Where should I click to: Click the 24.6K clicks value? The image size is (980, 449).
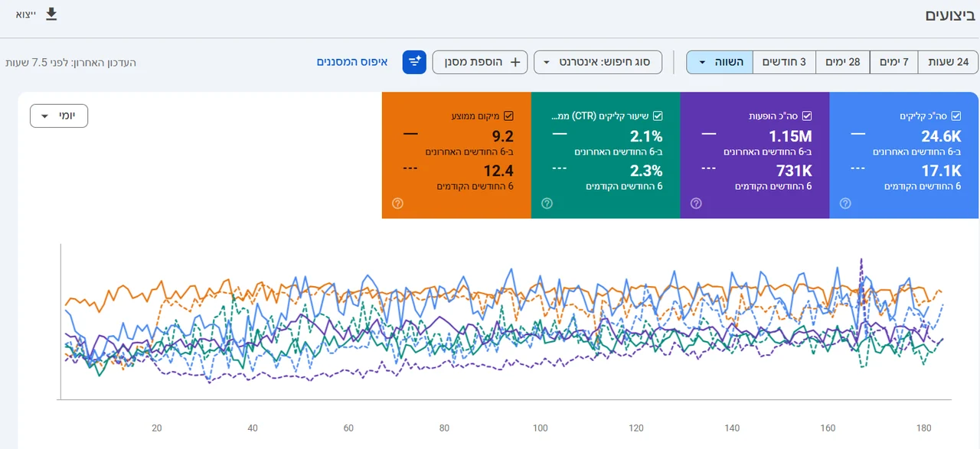click(941, 137)
